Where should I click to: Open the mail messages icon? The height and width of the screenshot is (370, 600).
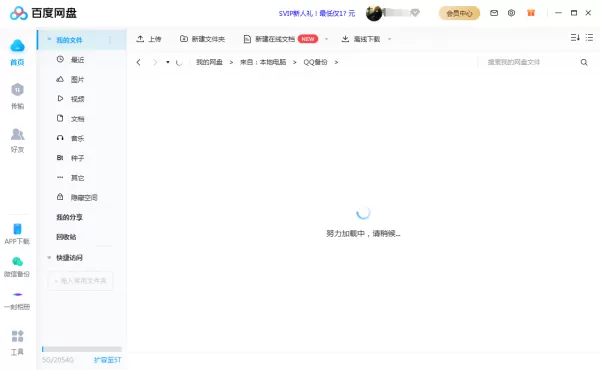click(x=494, y=13)
